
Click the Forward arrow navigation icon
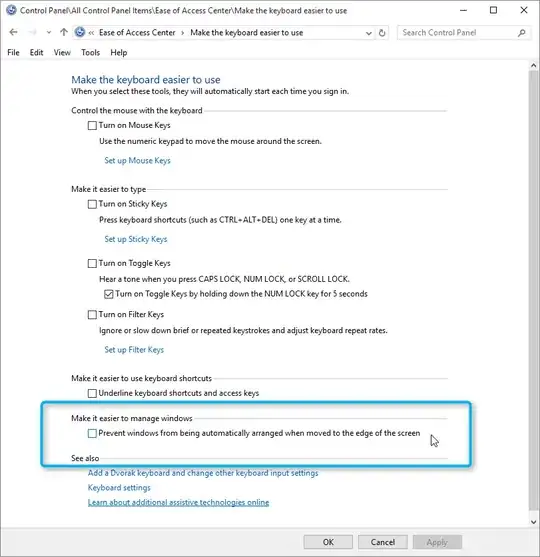(x=33, y=32)
